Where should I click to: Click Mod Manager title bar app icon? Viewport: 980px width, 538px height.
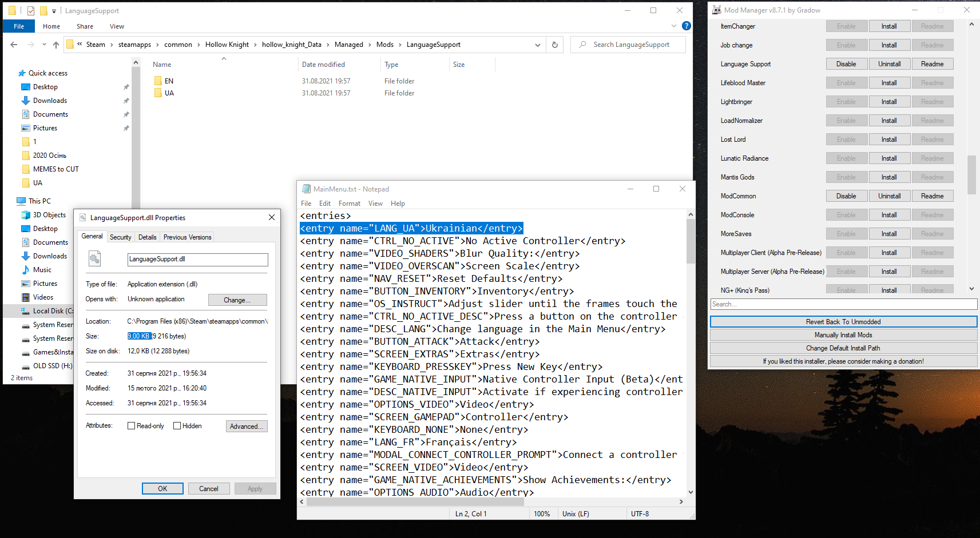[716, 10]
